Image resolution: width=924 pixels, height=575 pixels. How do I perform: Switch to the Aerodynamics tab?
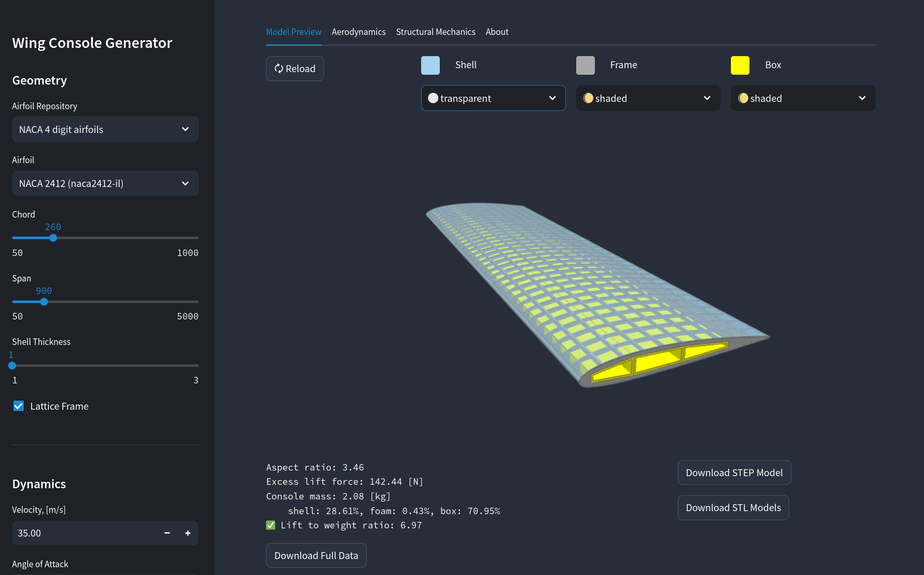(x=359, y=32)
